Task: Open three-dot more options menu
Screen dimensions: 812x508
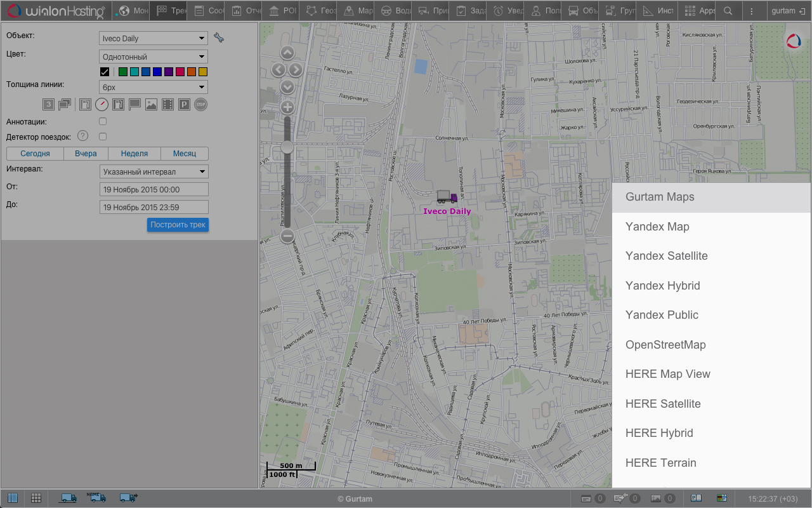Action: point(752,11)
